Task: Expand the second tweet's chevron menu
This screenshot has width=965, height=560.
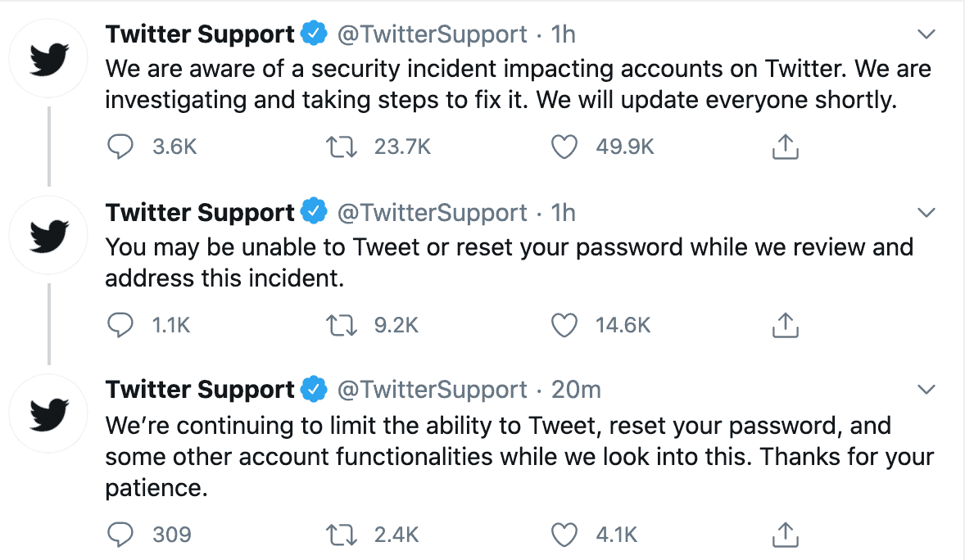Action: pos(926,213)
